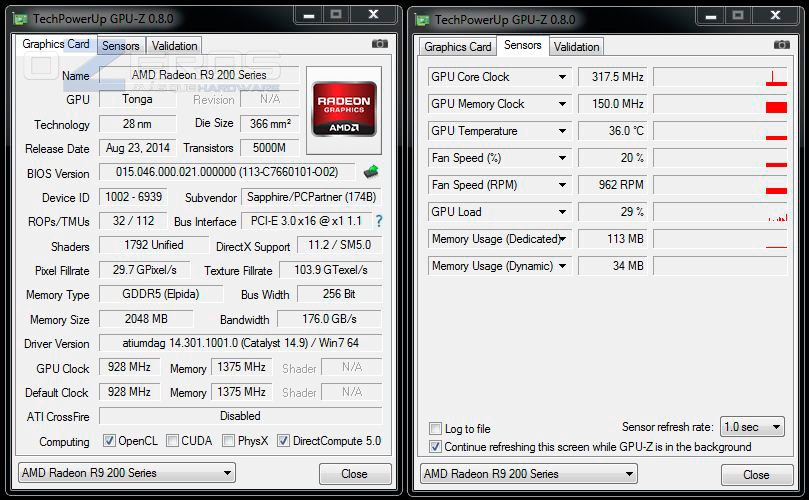The height and width of the screenshot is (500, 809).
Task: Toggle the PhysX checkbox
Action: tap(228, 441)
